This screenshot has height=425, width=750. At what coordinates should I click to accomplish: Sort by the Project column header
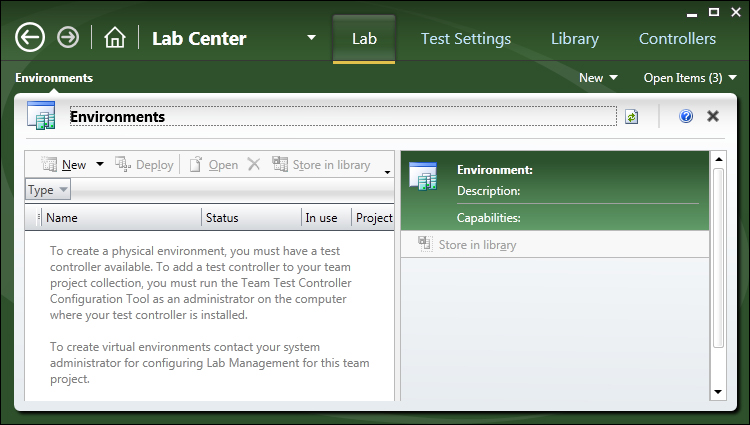click(x=373, y=218)
